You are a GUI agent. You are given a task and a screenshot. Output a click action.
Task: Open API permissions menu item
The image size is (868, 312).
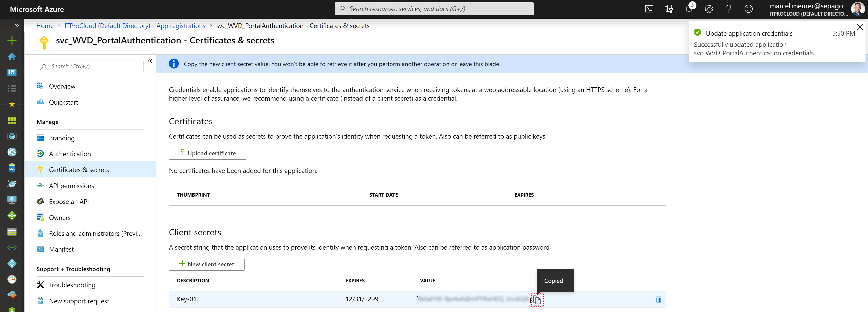(x=71, y=186)
